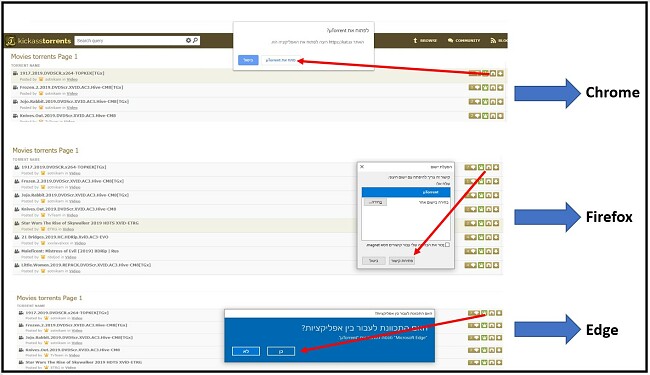This screenshot has width=650, height=375.
Task: Click magnet icon for Jojo.Rabbit in Chrome panel
Action: point(493,102)
